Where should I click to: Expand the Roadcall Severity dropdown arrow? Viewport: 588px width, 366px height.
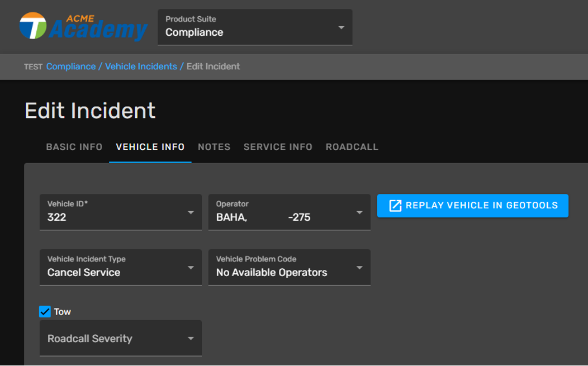pyautogui.click(x=191, y=339)
